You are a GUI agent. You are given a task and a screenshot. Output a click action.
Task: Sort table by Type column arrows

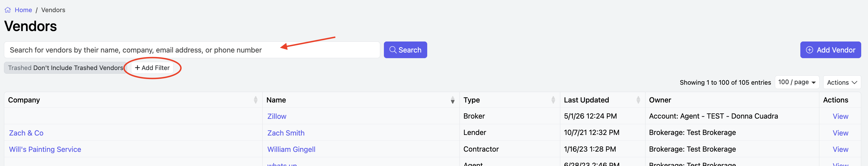(x=553, y=100)
